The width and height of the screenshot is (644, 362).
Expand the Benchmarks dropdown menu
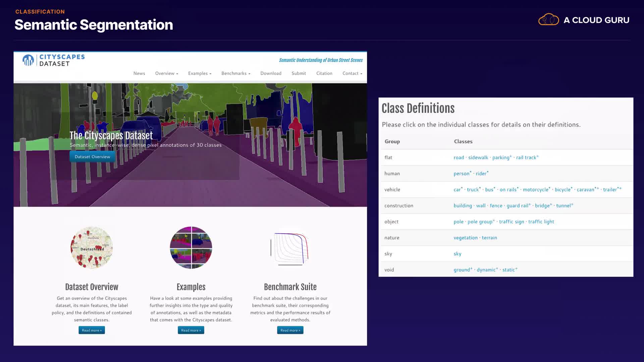(236, 73)
